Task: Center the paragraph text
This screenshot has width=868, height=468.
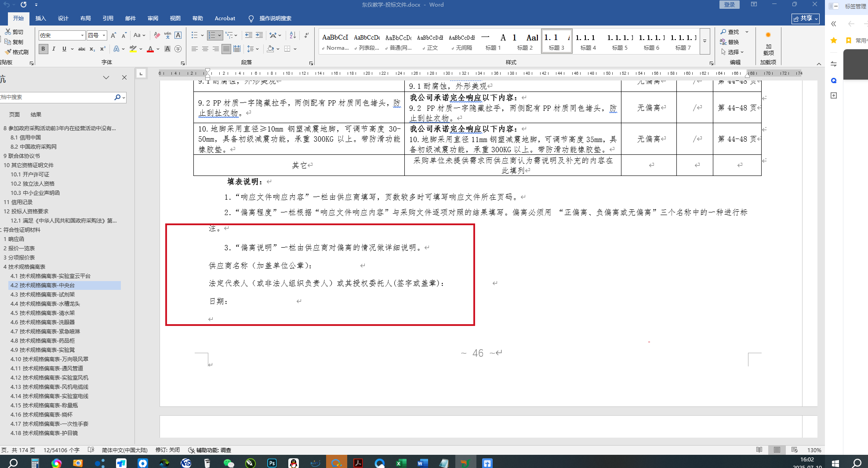Action: 205,49
